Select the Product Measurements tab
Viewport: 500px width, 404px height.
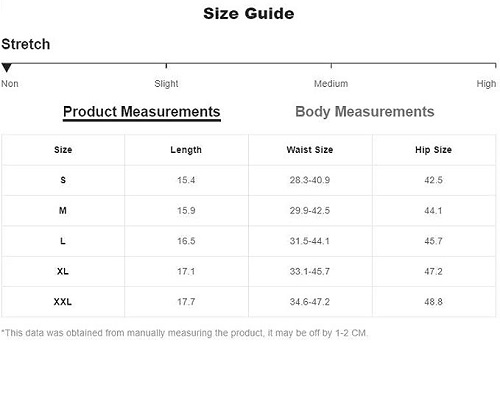[x=142, y=112]
